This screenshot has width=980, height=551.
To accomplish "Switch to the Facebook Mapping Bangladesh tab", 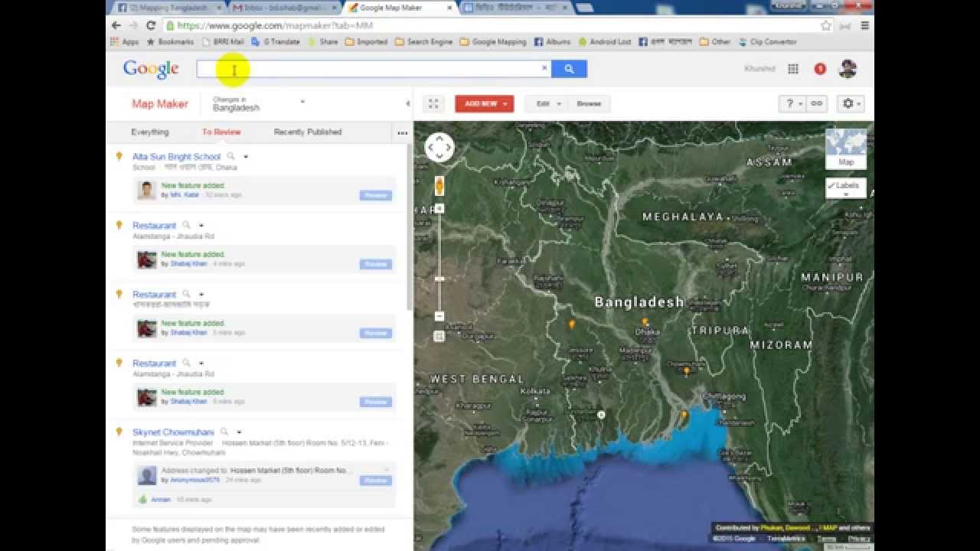I will [x=167, y=8].
